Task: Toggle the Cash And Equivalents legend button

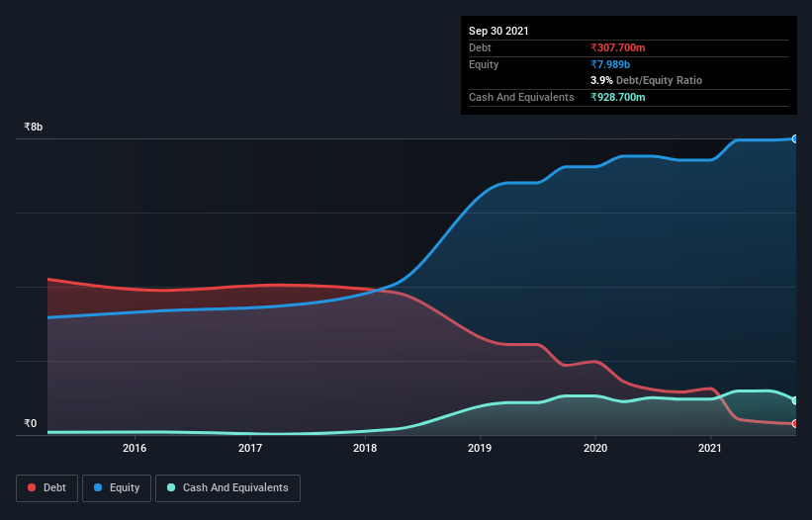Action: (x=227, y=488)
